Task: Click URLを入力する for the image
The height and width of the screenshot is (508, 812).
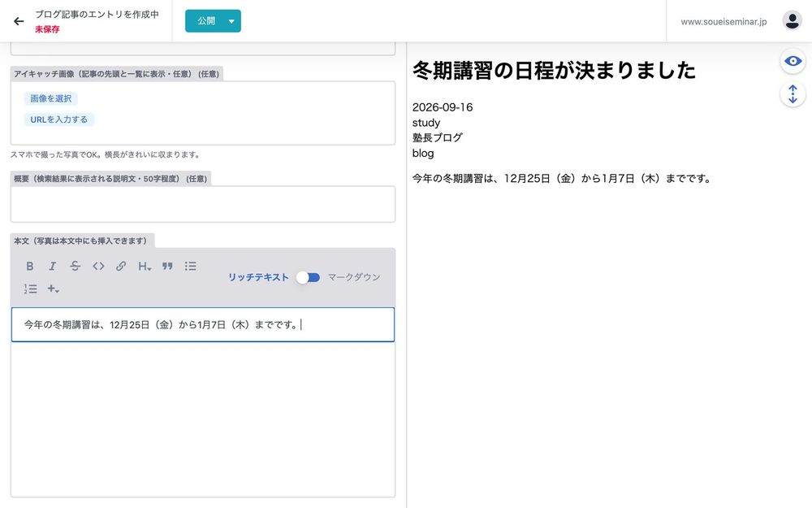Action: coord(59,119)
